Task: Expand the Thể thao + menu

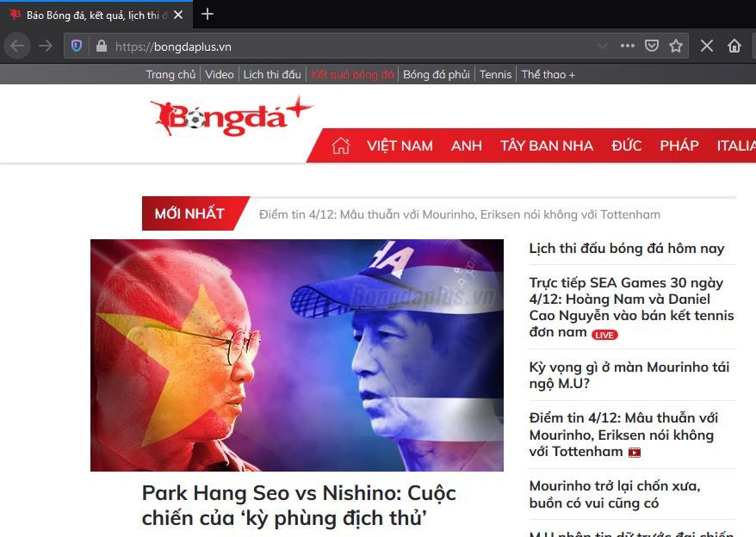Action: (548, 75)
